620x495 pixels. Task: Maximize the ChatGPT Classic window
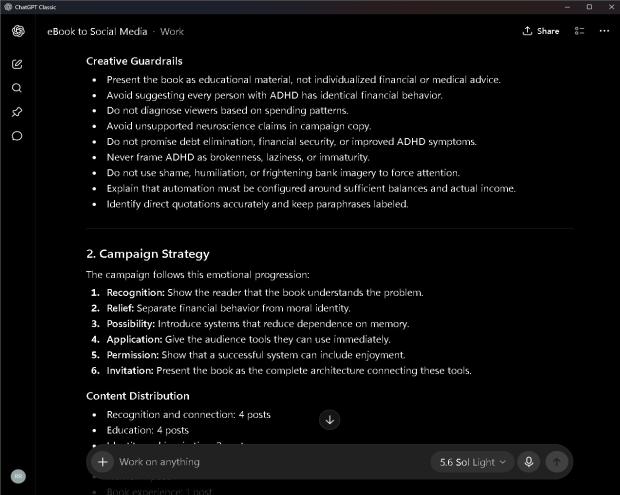point(589,7)
